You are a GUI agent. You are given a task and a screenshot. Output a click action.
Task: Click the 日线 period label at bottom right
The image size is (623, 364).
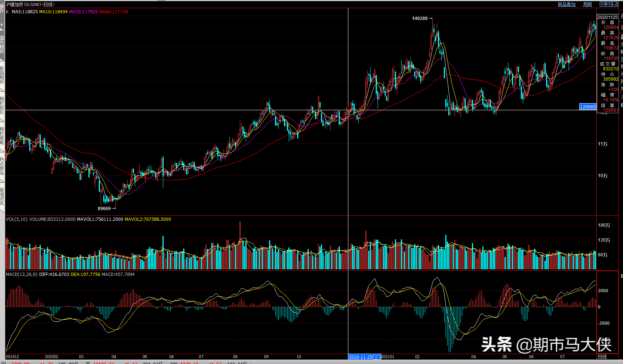(602, 357)
